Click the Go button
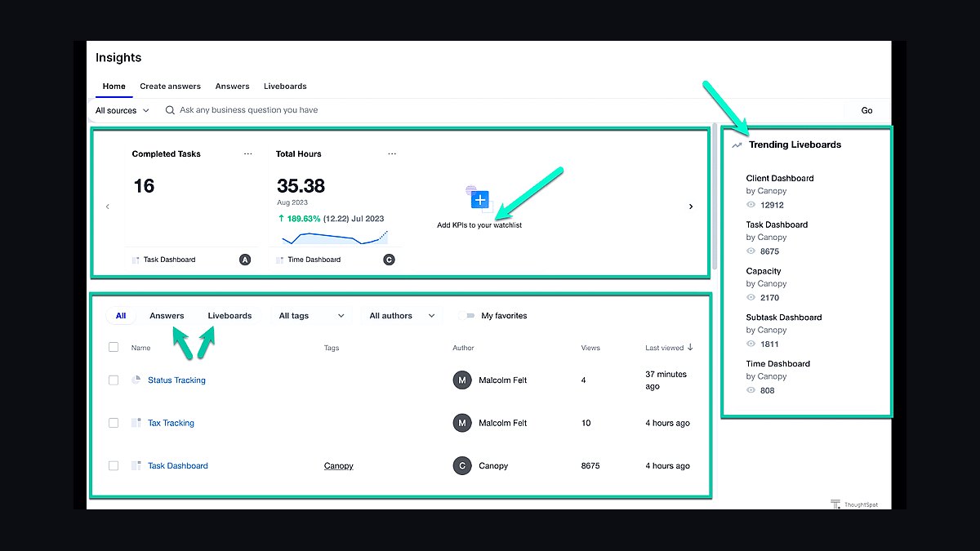The width and height of the screenshot is (980, 551). [x=866, y=110]
